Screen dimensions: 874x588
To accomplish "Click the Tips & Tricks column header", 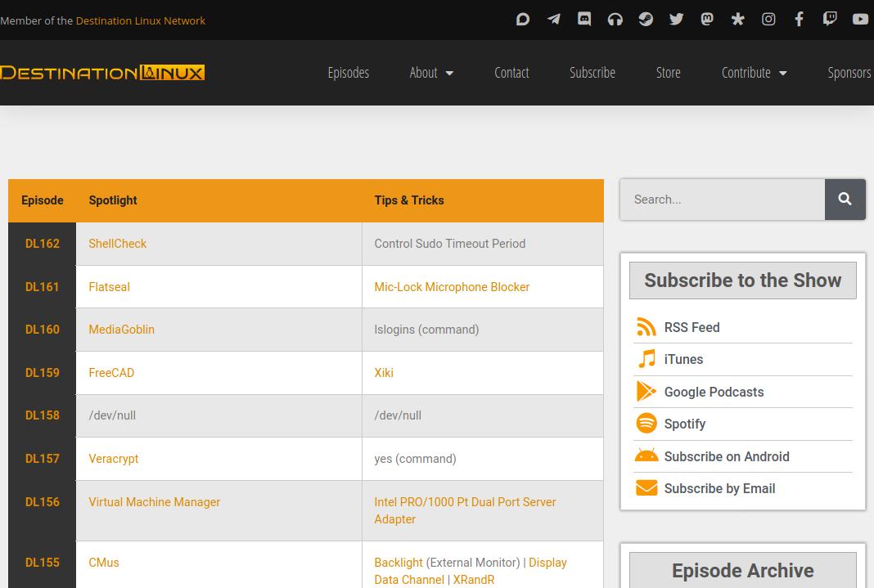I will [409, 200].
